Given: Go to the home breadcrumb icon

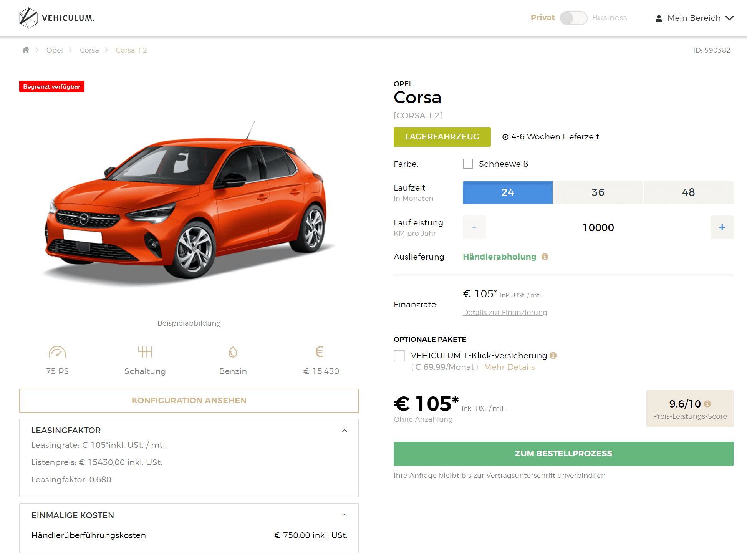Looking at the screenshot, I should [x=26, y=50].
